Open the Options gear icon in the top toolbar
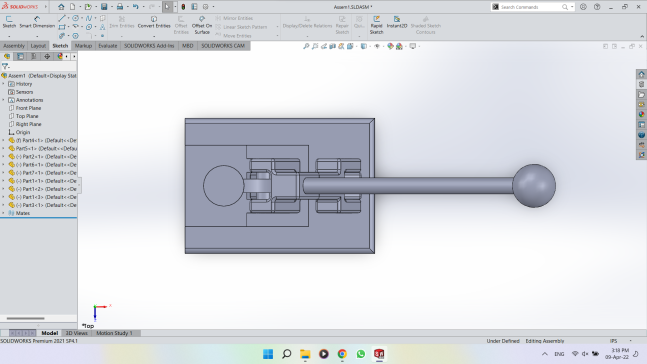 pos(205,7)
